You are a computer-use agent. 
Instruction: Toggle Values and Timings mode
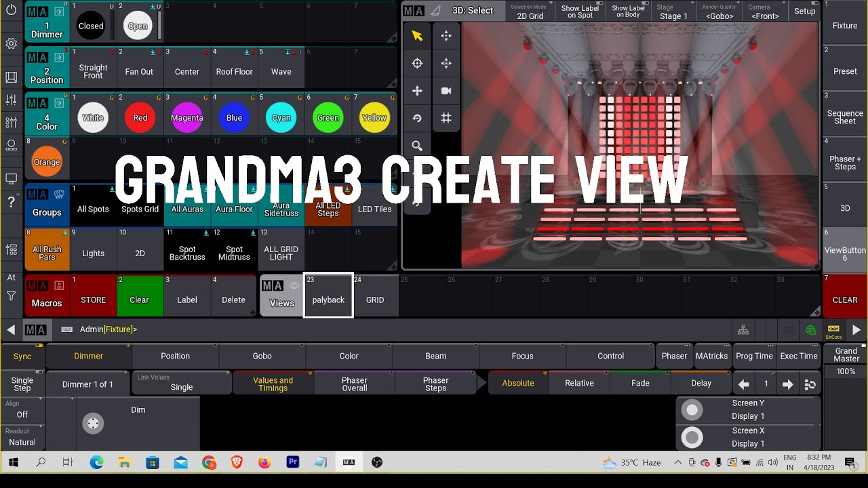[x=273, y=384]
